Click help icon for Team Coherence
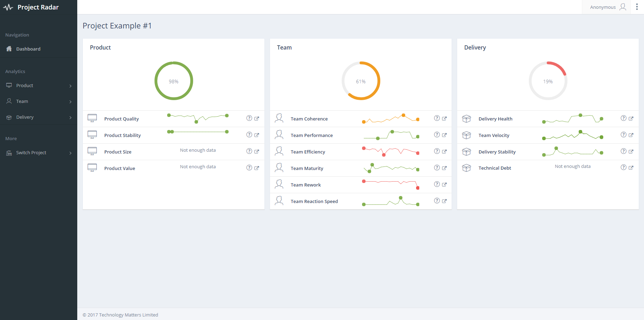 click(x=437, y=118)
